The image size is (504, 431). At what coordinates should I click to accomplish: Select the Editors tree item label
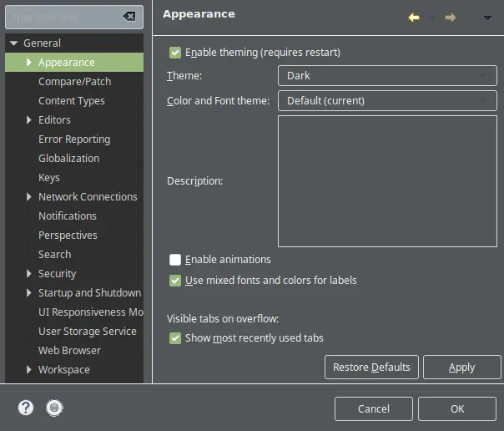(54, 120)
